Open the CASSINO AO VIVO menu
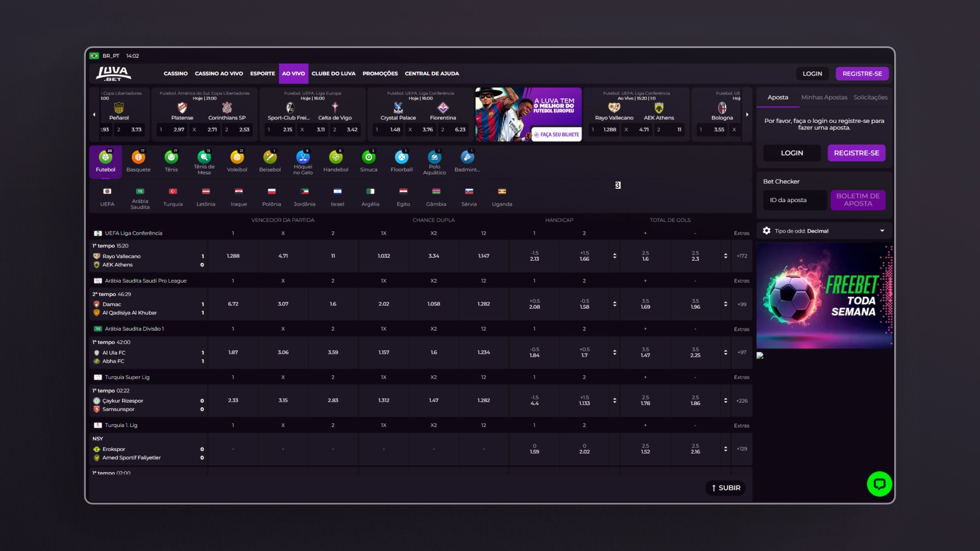This screenshot has height=551, width=980. pos(219,73)
